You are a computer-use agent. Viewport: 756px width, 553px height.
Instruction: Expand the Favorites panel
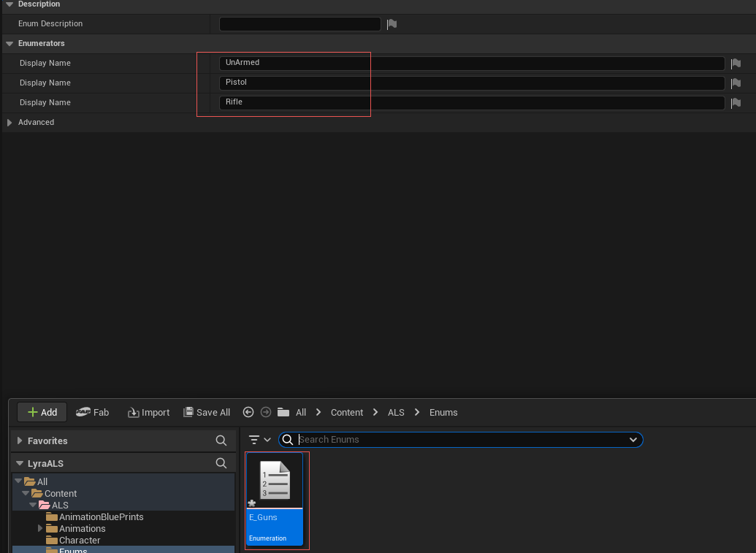[x=20, y=441]
